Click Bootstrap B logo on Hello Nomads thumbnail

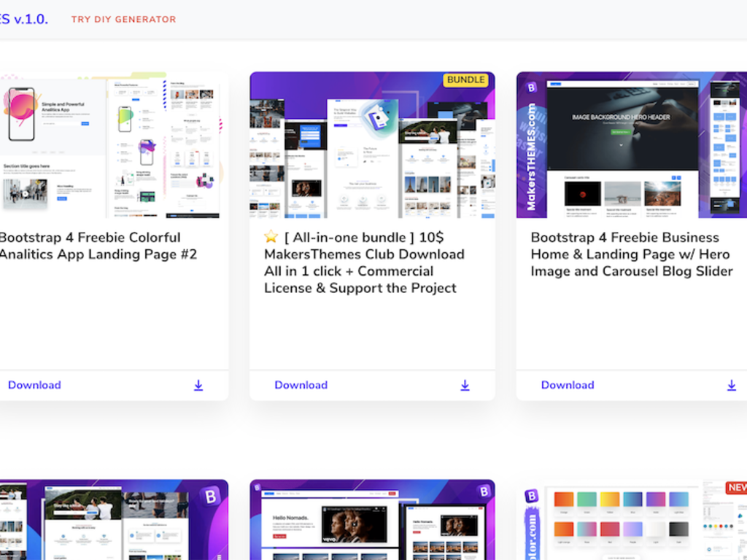(x=482, y=491)
